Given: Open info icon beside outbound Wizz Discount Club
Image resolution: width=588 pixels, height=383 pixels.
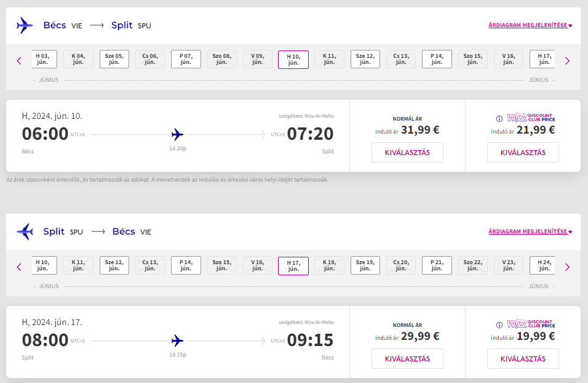Looking at the screenshot, I should coord(499,119).
